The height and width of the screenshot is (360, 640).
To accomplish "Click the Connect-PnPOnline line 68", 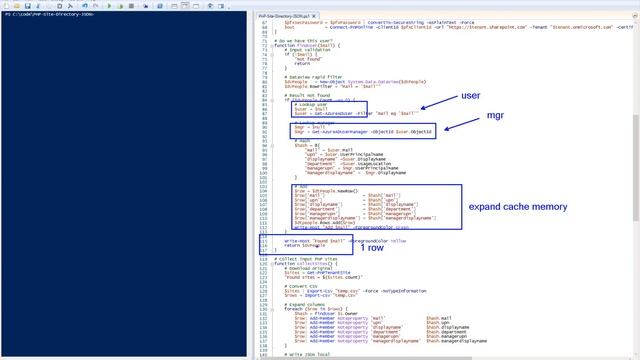I will click(x=459, y=27).
